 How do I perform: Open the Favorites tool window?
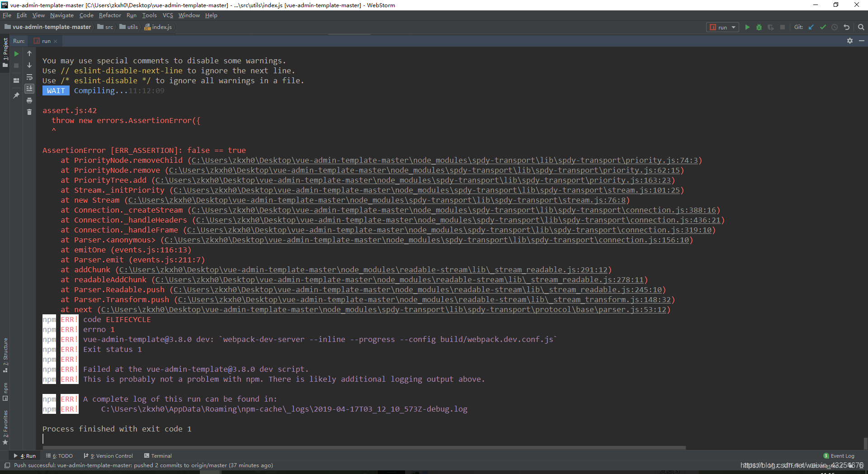[5, 427]
